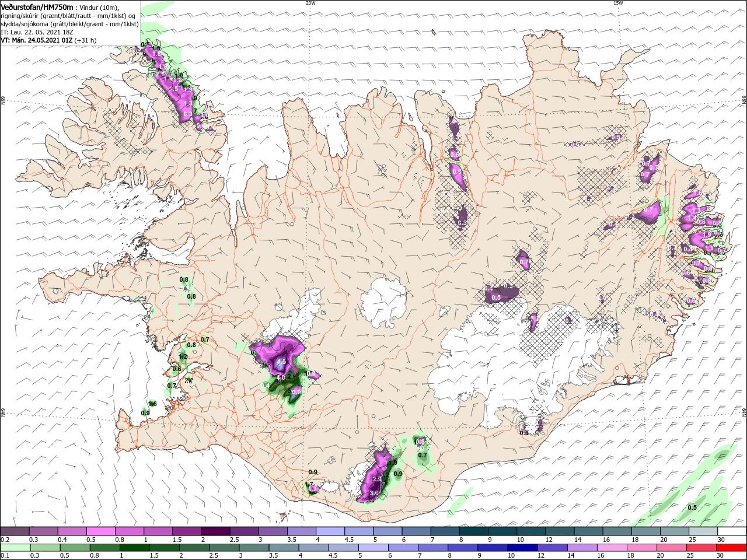Screen dimensions: 747x560
Task: Click the "2.9" precipitation value on the map
Action: pos(377,479)
